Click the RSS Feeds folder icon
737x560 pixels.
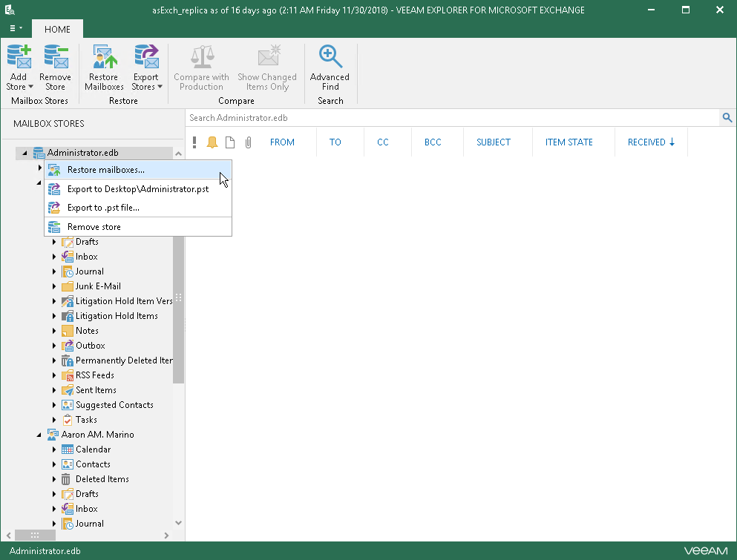(x=68, y=375)
